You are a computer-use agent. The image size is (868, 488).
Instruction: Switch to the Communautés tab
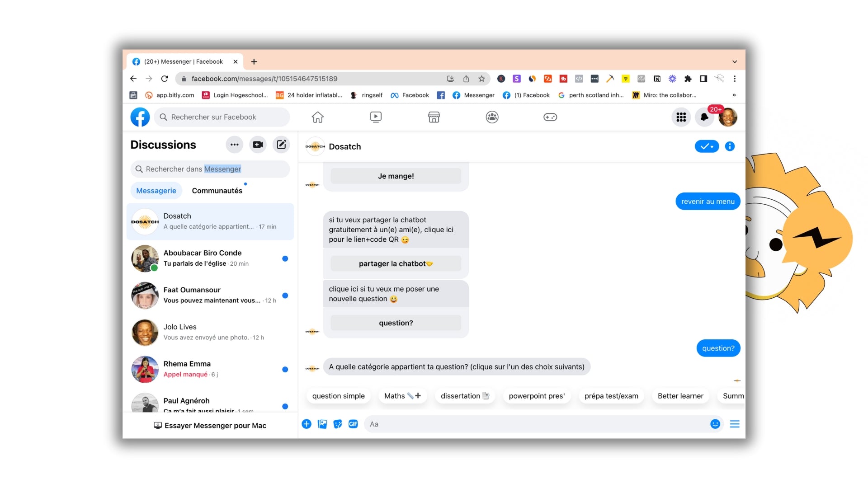tap(217, 190)
